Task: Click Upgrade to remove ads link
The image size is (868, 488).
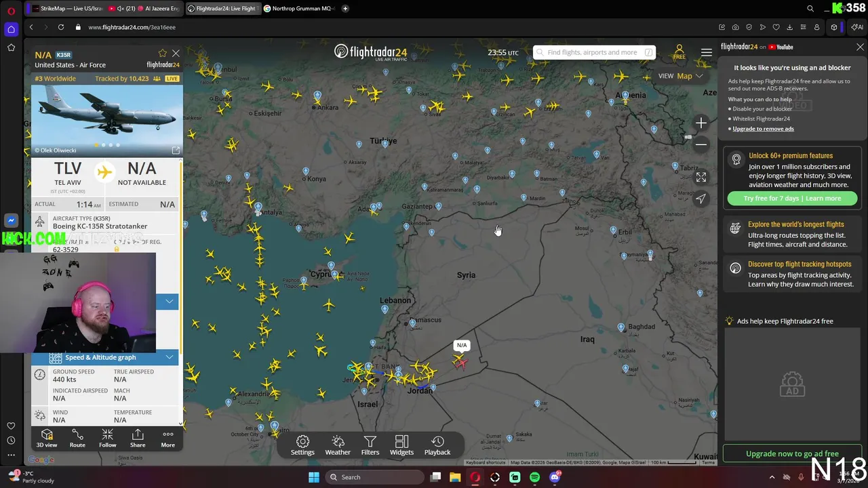Action: 763,129
